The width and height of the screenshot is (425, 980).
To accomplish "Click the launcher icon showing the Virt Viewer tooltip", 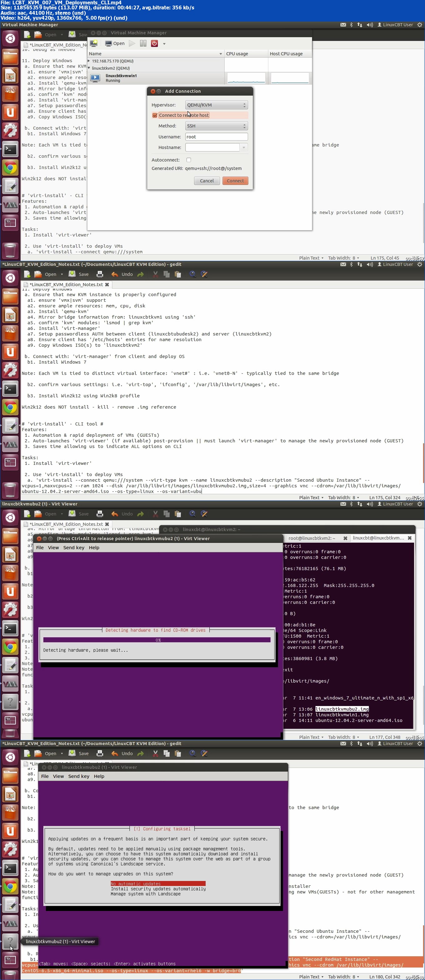I will click(x=10, y=942).
